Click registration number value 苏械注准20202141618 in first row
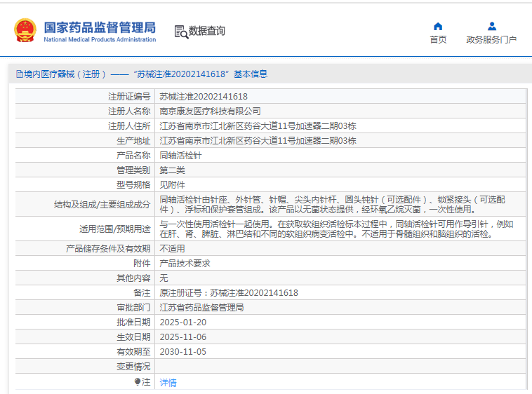532x394 pixels. coord(203,97)
